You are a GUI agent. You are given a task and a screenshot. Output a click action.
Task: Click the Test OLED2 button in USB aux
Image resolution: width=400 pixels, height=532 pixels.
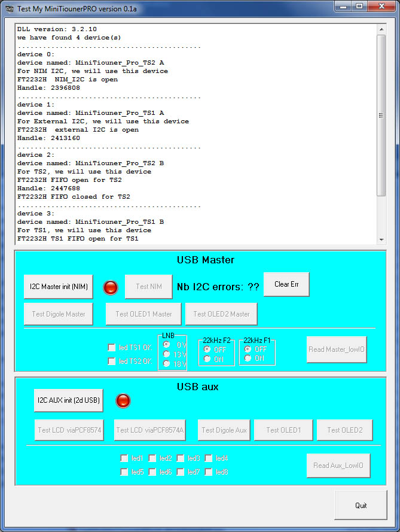[x=345, y=430]
